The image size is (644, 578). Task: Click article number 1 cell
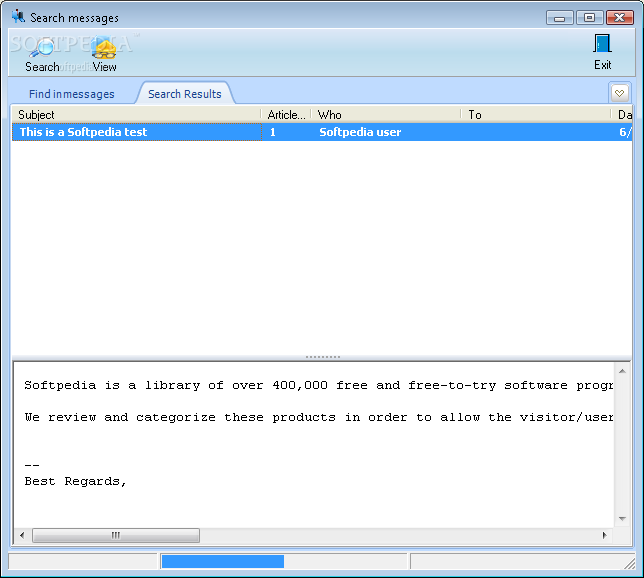point(273,132)
